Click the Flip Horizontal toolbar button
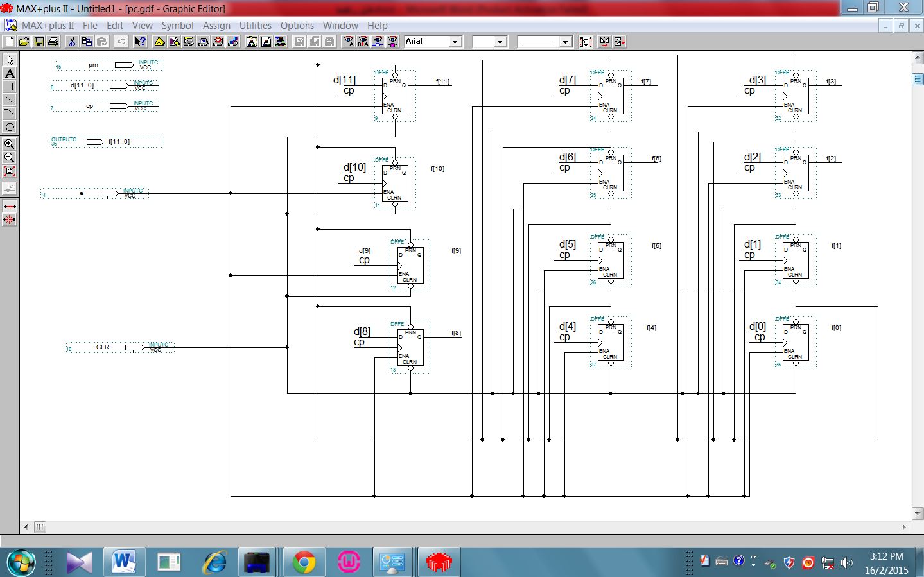This screenshot has height=577, width=924. 604,42
